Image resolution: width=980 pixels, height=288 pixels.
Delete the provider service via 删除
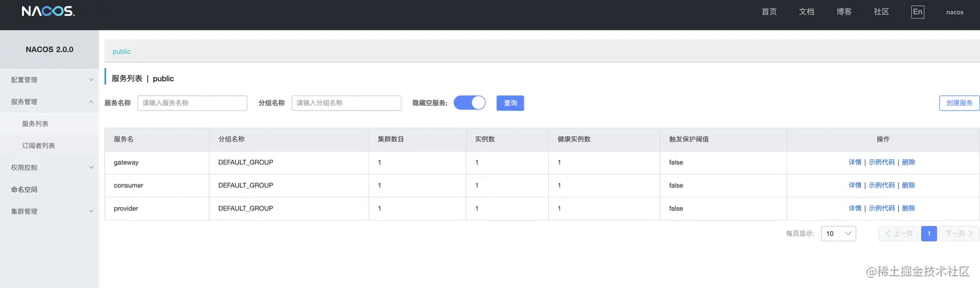908,208
